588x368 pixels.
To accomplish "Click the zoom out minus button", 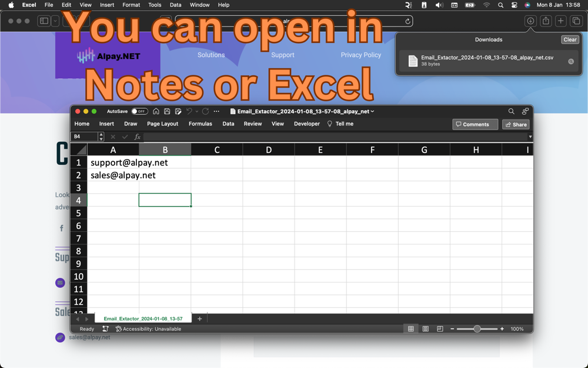I will tap(452, 329).
